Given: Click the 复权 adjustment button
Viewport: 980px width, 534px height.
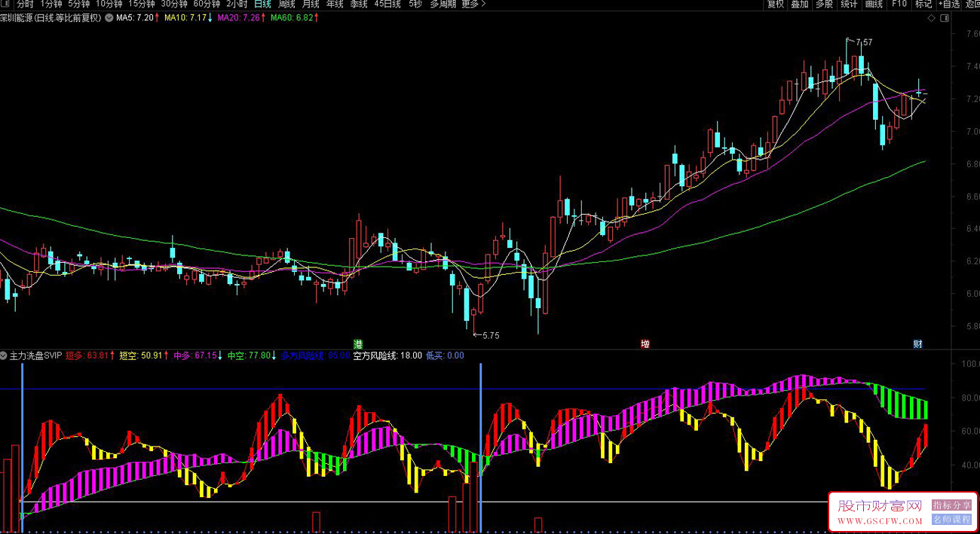Looking at the screenshot, I should (x=776, y=5).
